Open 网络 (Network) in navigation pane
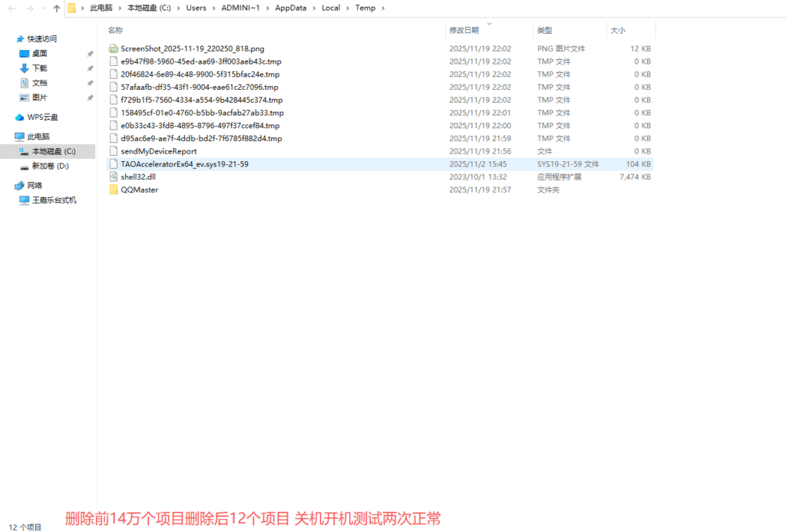786x532 pixels. [x=35, y=185]
